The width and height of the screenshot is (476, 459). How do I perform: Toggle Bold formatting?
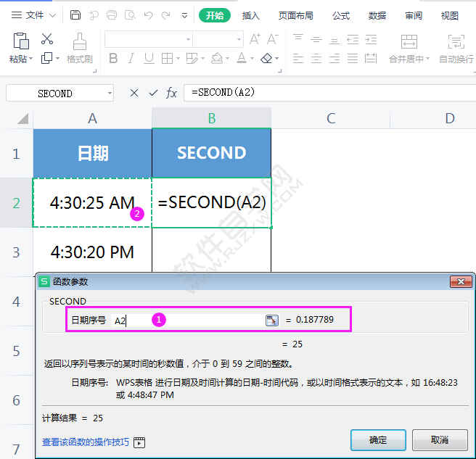tap(113, 58)
